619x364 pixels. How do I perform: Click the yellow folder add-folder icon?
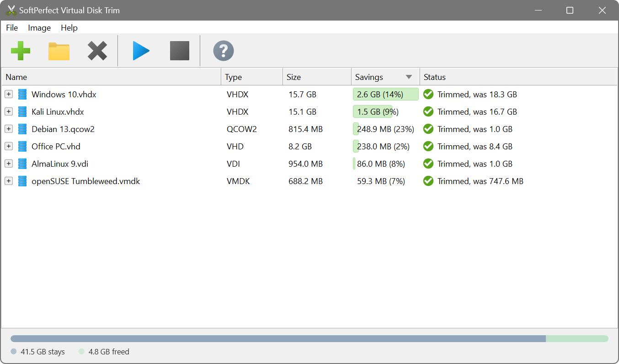pyautogui.click(x=59, y=51)
